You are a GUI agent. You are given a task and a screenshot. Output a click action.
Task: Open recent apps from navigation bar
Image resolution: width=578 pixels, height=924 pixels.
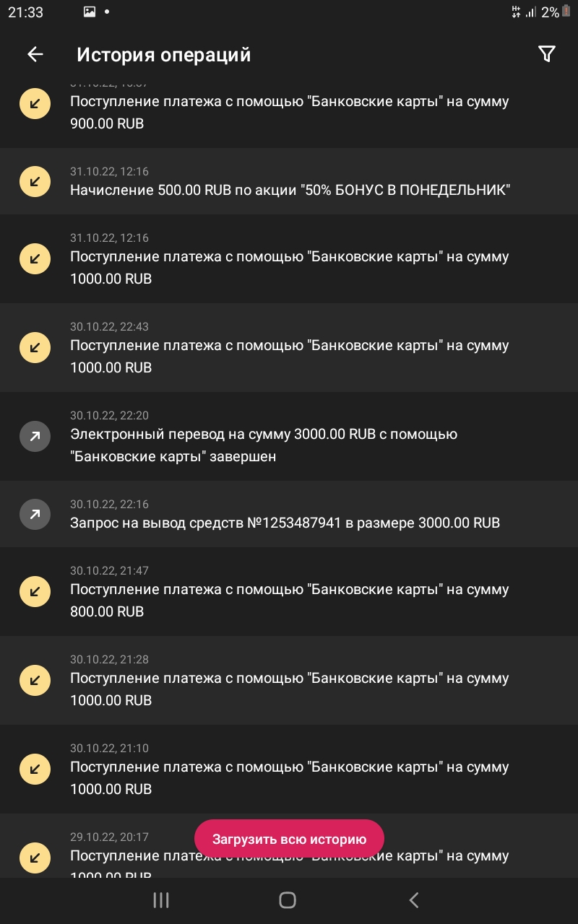tap(160, 900)
